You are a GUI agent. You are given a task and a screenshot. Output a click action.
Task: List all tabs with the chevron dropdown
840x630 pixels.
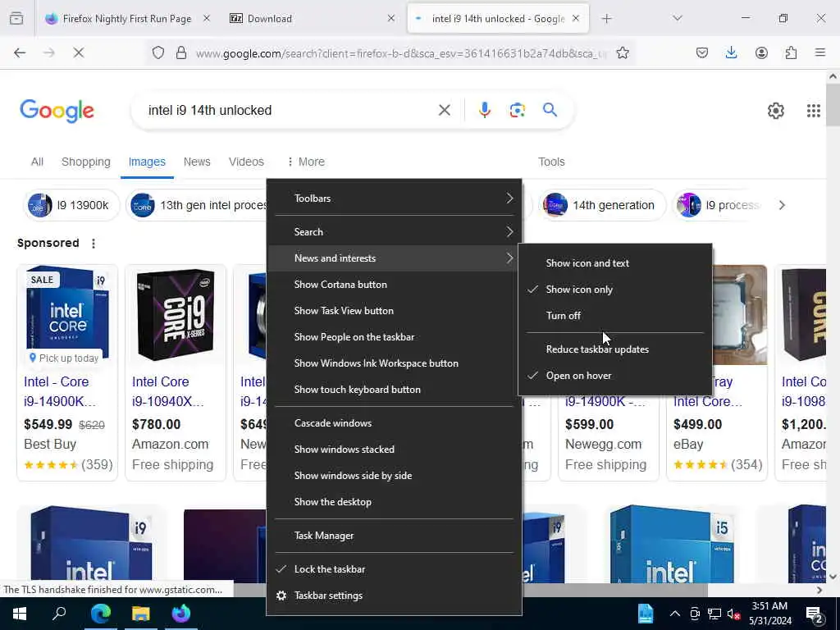tap(677, 19)
